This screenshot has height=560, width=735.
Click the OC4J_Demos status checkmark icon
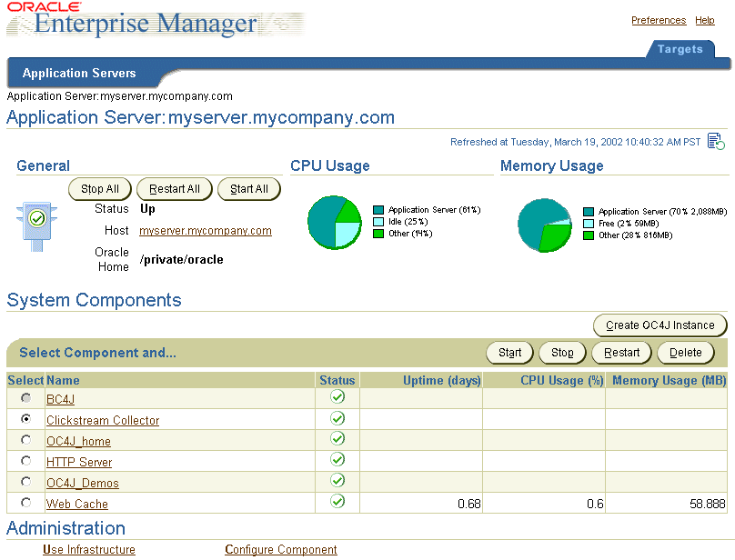[337, 480]
